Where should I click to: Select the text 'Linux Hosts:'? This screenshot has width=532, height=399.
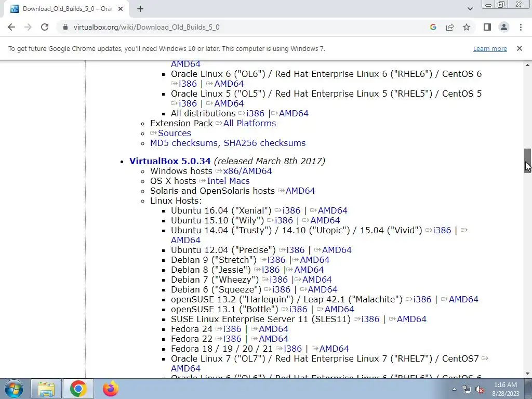(176, 201)
